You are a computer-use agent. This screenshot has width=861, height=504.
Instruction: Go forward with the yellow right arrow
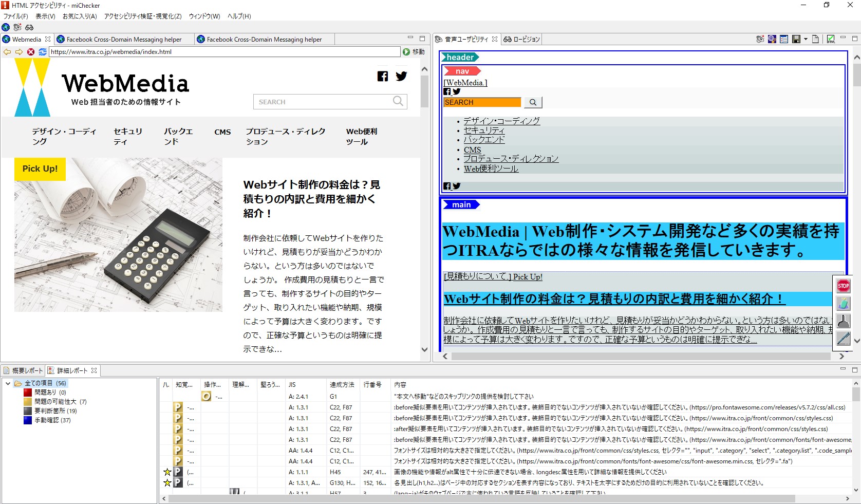click(19, 52)
